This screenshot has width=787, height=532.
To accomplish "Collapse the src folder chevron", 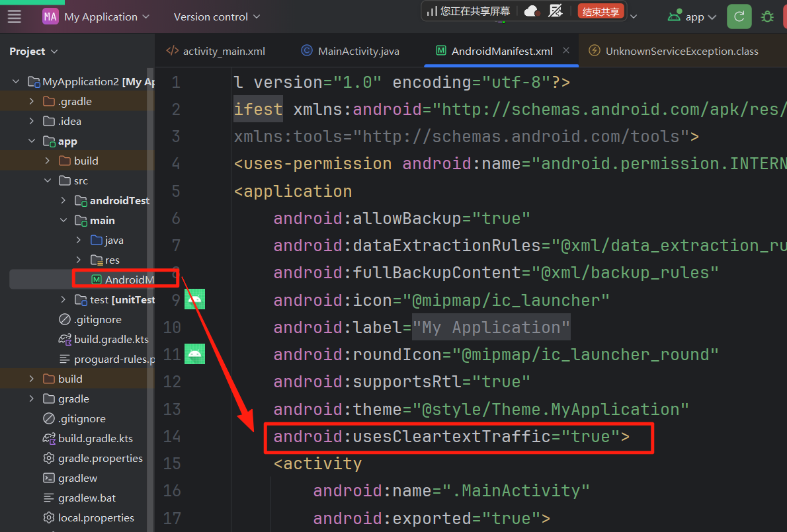I will click(48, 180).
